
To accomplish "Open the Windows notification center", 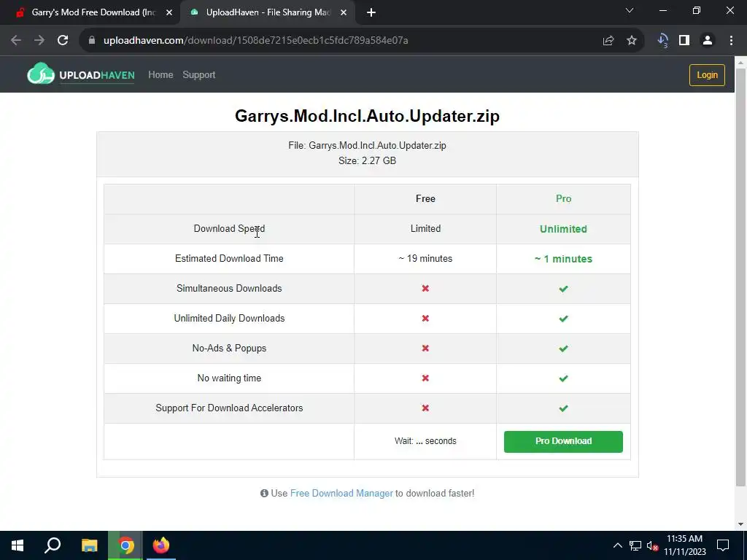I will [x=723, y=545].
